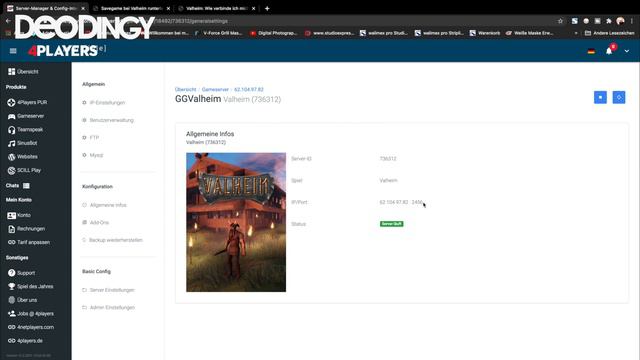Open Warenkorb bookmark
Image resolution: width=640 pixels, height=360 pixels.
[485, 33]
